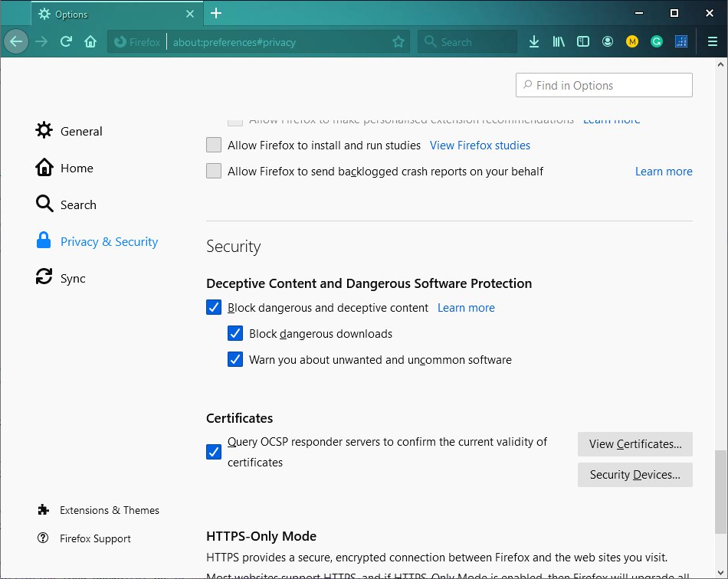
Task: Select the Home category
Action: click(64, 168)
